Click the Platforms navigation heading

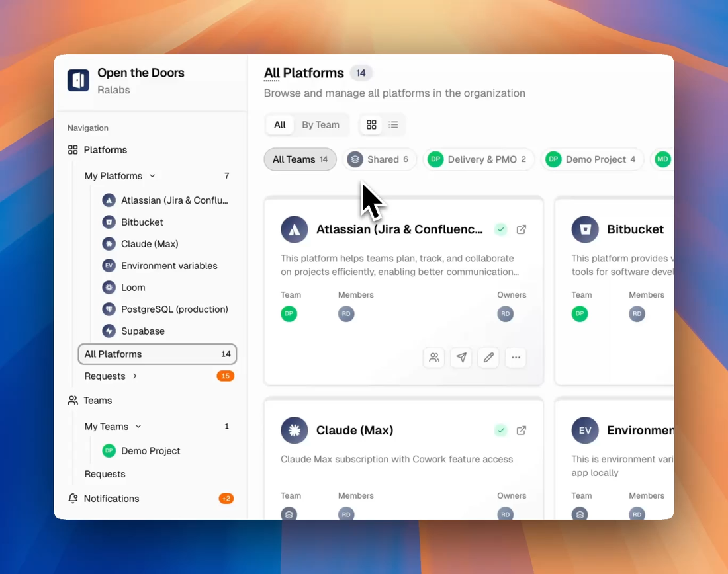[105, 150]
